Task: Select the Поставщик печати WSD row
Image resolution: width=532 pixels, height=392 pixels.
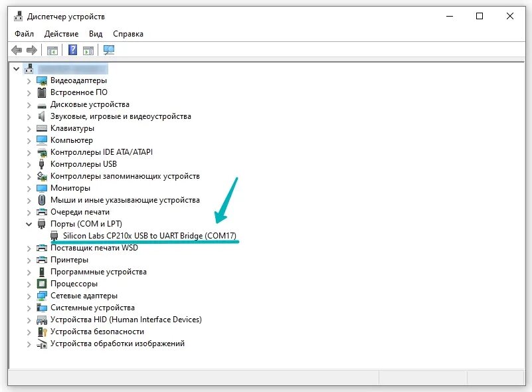Action: (94, 248)
